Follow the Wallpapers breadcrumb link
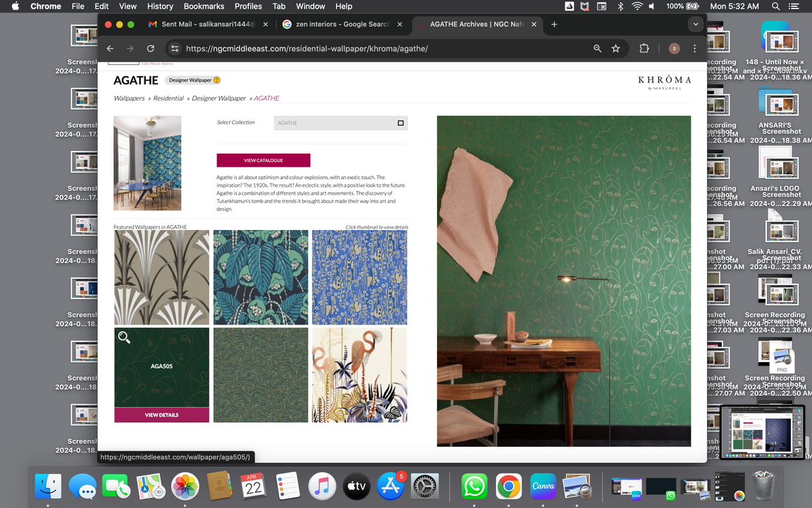The width and height of the screenshot is (812, 508). coord(129,98)
